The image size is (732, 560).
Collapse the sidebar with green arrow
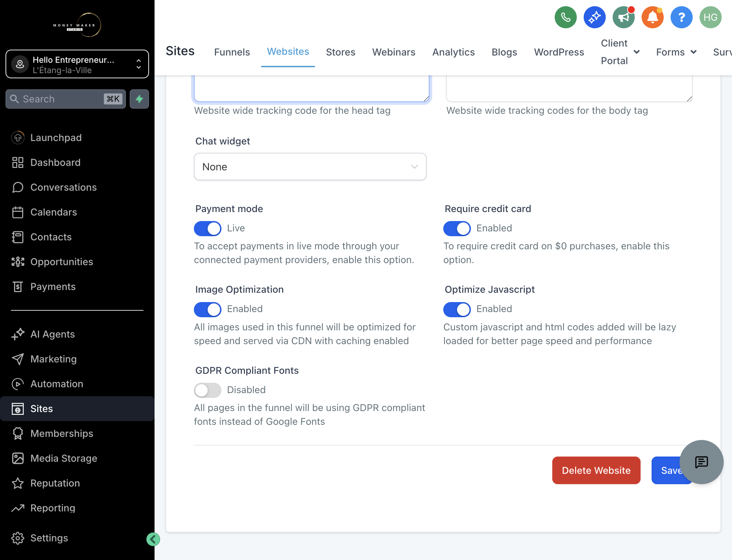(153, 539)
